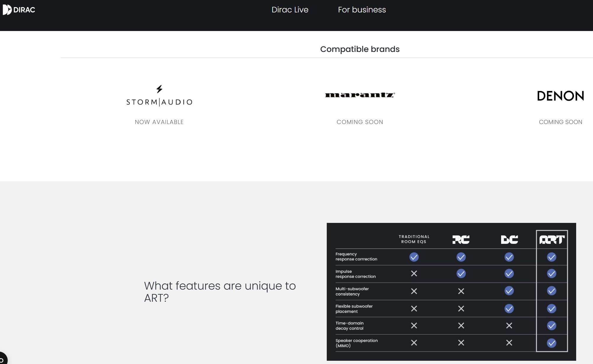Image resolution: width=593 pixels, height=364 pixels.
Task: Open the Dirac Live menu
Action: coord(290,10)
